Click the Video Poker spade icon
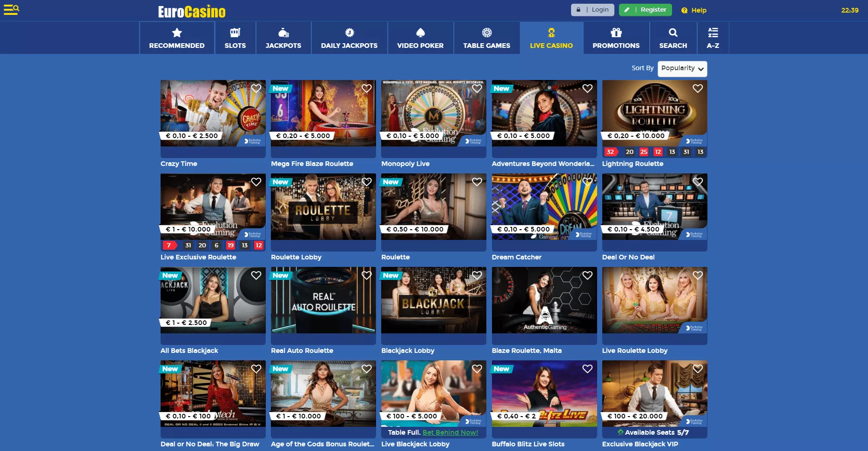Screen dimensions: 868x451 coord(420,33)
